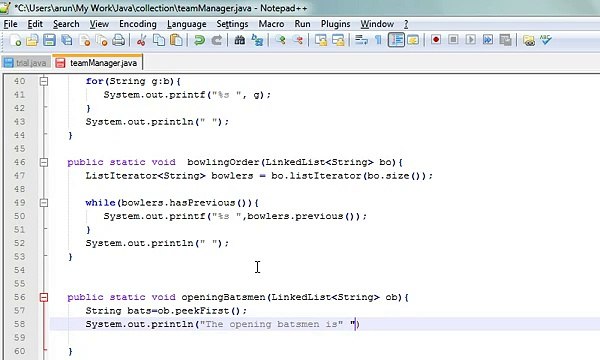Click the Zoom Out toolbar icon

pos(298,40)
